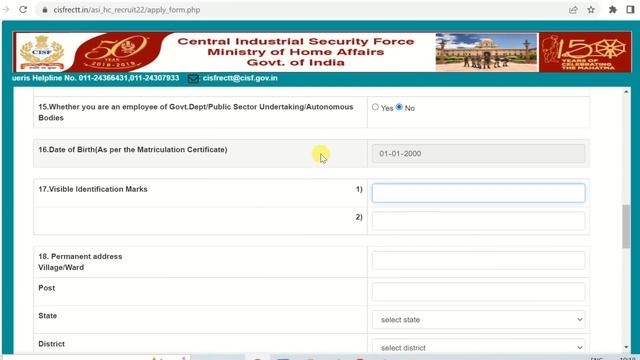Toggle the browser side panel icon
Image resolution: width=640 pixels, height=360 pixels.
click(630, 10)
